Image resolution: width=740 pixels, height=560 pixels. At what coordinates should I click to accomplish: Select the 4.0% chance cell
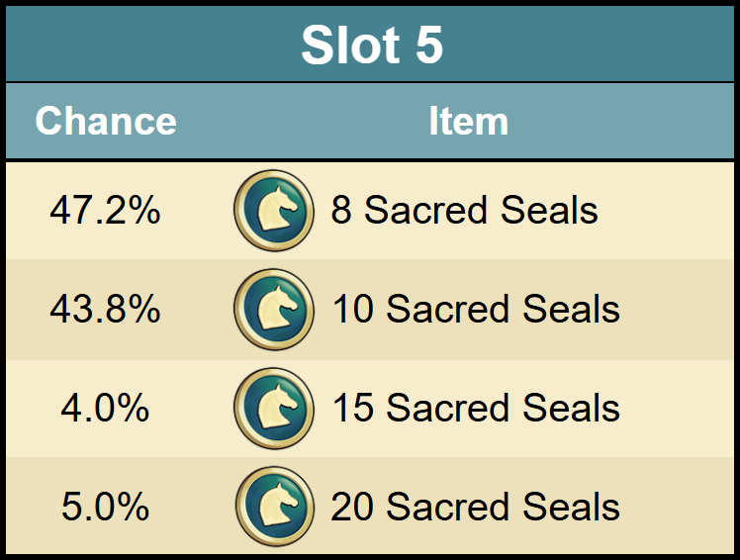pos(105,408)
